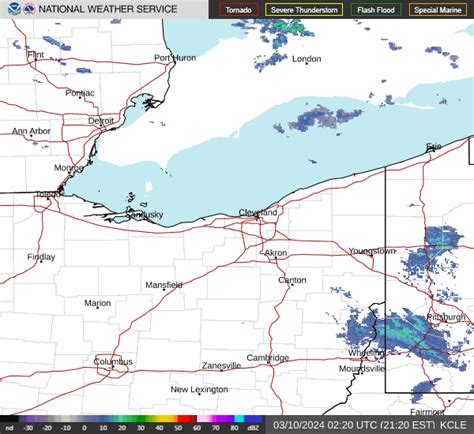The image size is (474, 434).
Task: Click the Flint city label
Action: click(x=36, y=54)
